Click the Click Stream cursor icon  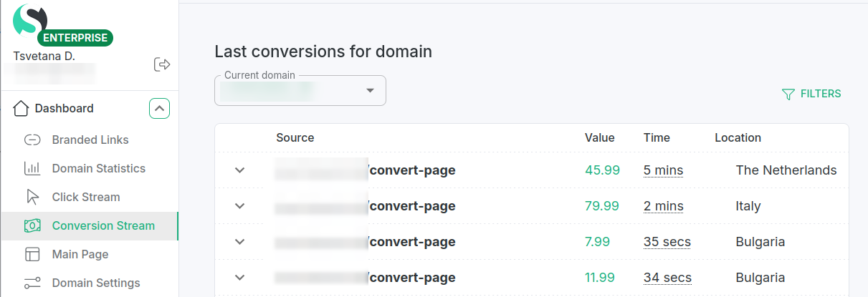coord(32,198)
